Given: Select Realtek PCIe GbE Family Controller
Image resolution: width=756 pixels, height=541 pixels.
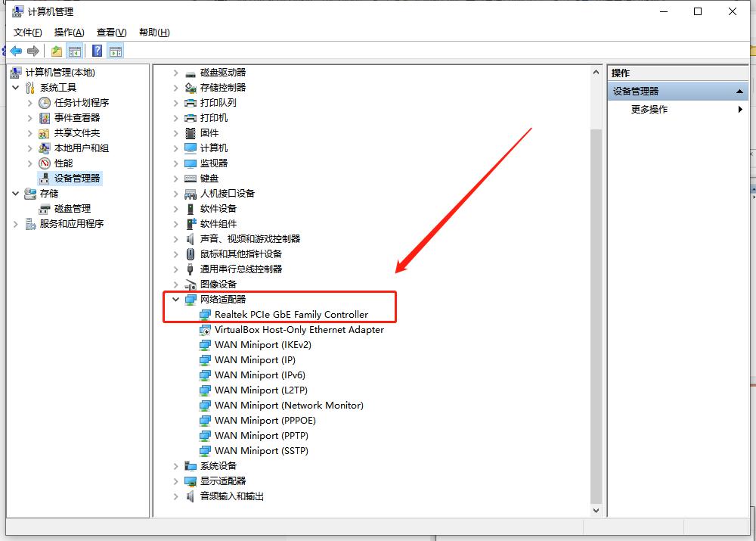Looking at the screenshot, I should tap(291, 315).
